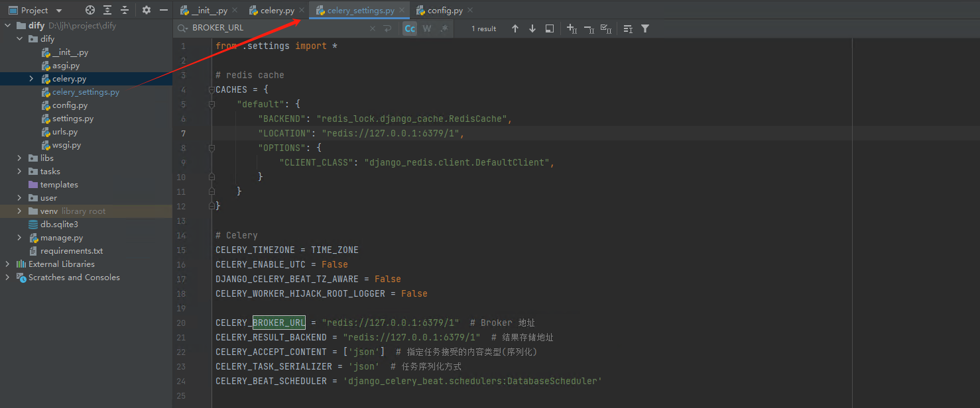Screen dimensions: 980x408
Task: Click Select All Occurrences icon in search bar
Action: coord(604,28)
